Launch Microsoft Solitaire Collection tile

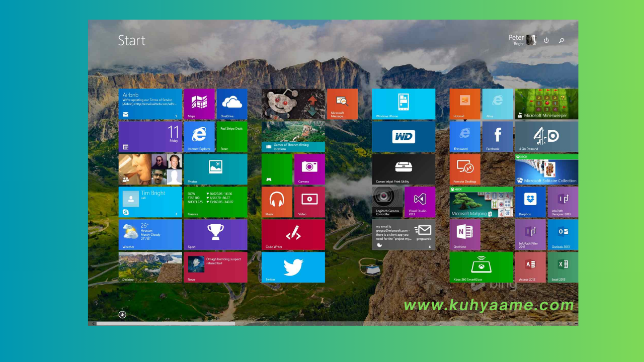click(x=546, y=169)
